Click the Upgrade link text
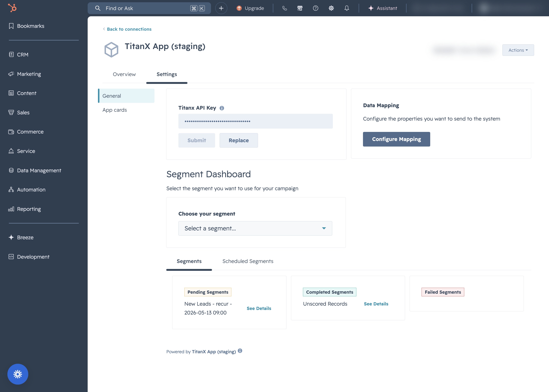Screen dimensions: 549x392 pyautogui.click(x=254, y=8)
